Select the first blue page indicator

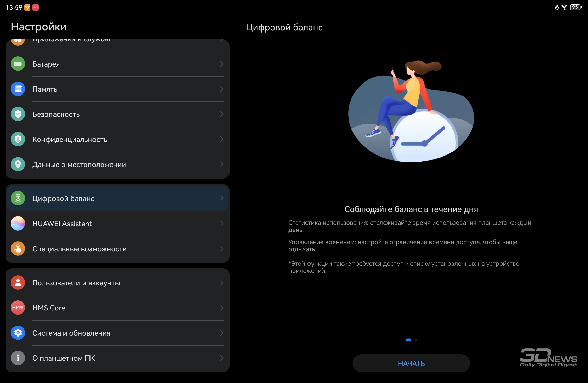coord(408,340)
